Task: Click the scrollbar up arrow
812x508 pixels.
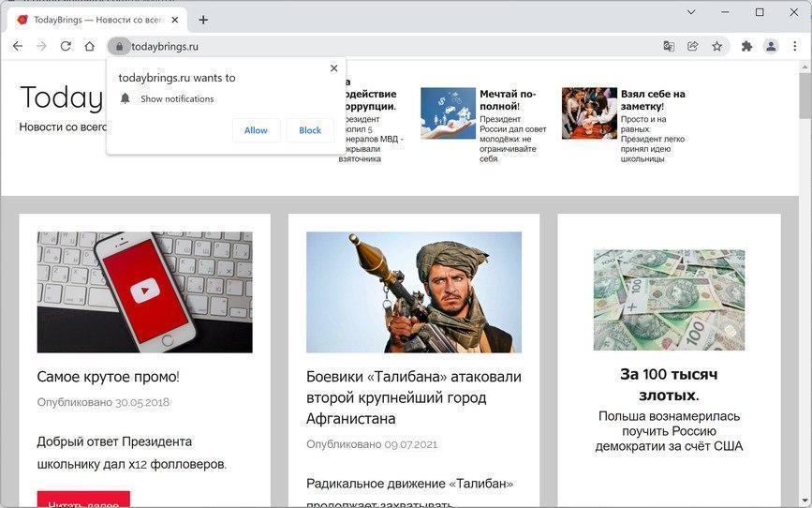Action: (805, 67)
